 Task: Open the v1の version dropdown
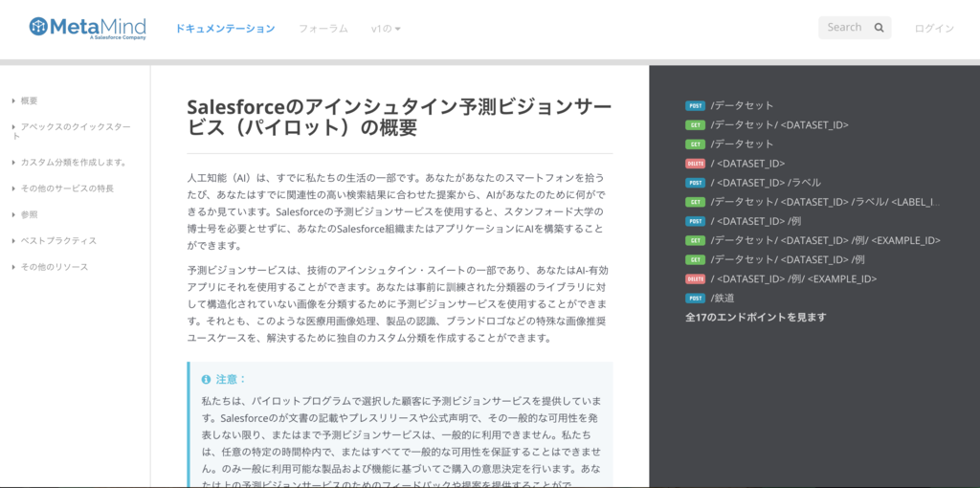click(386, 28)
